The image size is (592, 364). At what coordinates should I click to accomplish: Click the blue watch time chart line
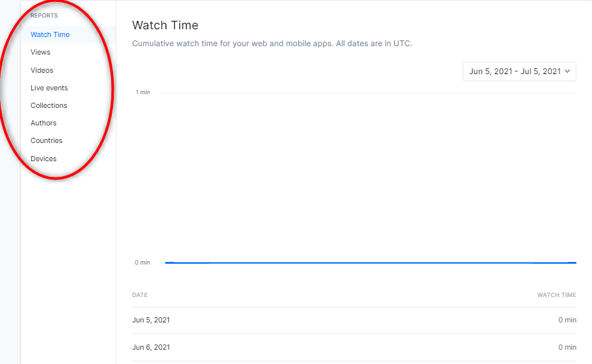tap(370, 263)
